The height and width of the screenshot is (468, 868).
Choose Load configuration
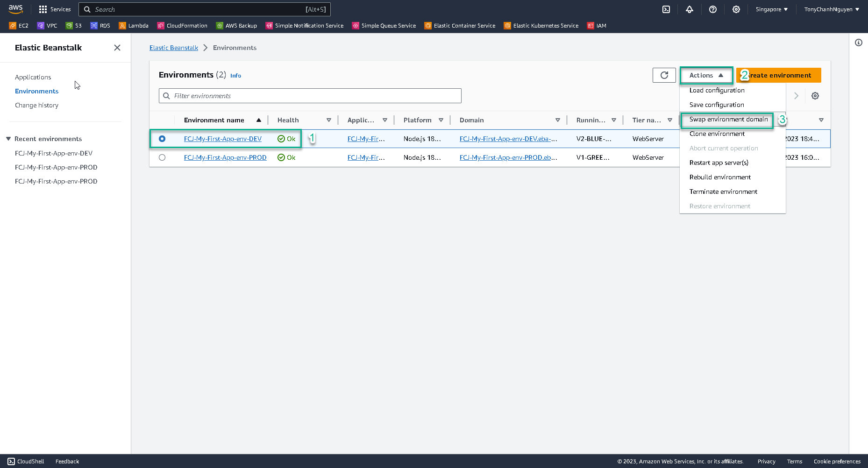(x=717, y=90)
